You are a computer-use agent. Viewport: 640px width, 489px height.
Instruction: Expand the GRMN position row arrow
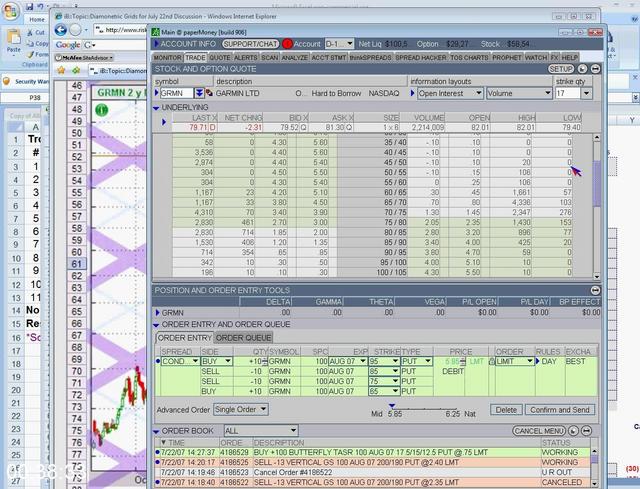tap(158, 313)
